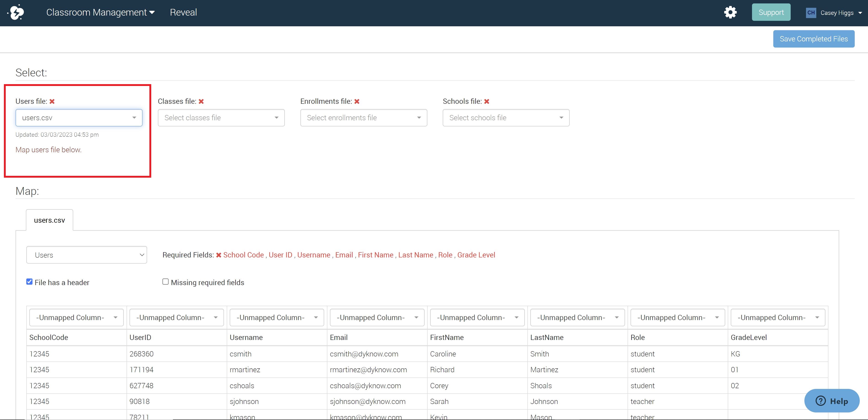Screen dimensions: 868x420
Task: Click the red X next to Enrollments file
Action: pyautogui.click(x=357, y=101)
